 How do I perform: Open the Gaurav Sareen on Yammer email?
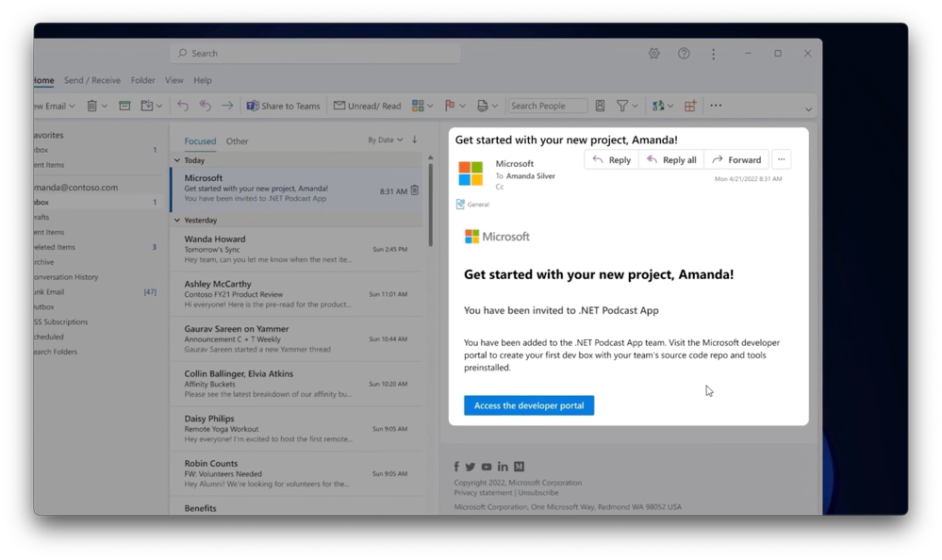click(296, 338)
